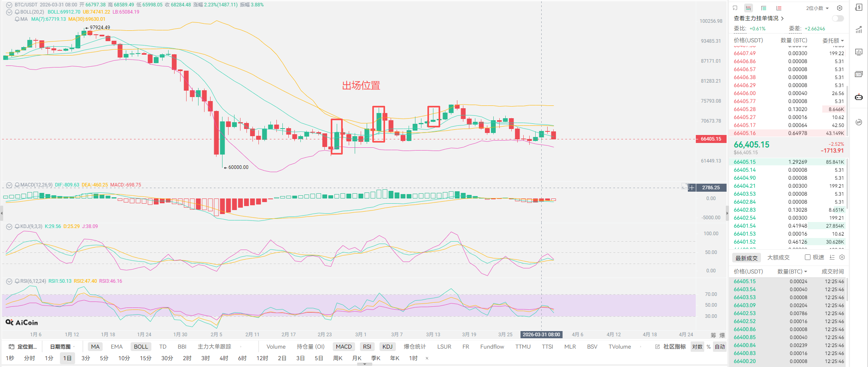Open the ETF panel icon in sidebar

859,74
